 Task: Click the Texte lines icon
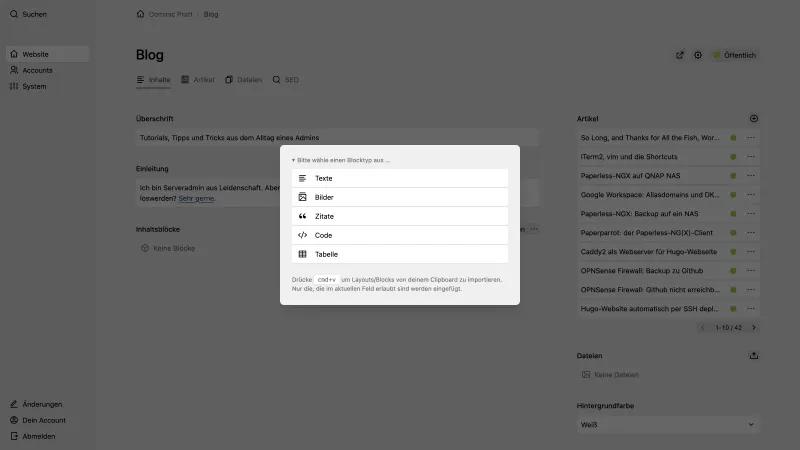click(303, 178)
